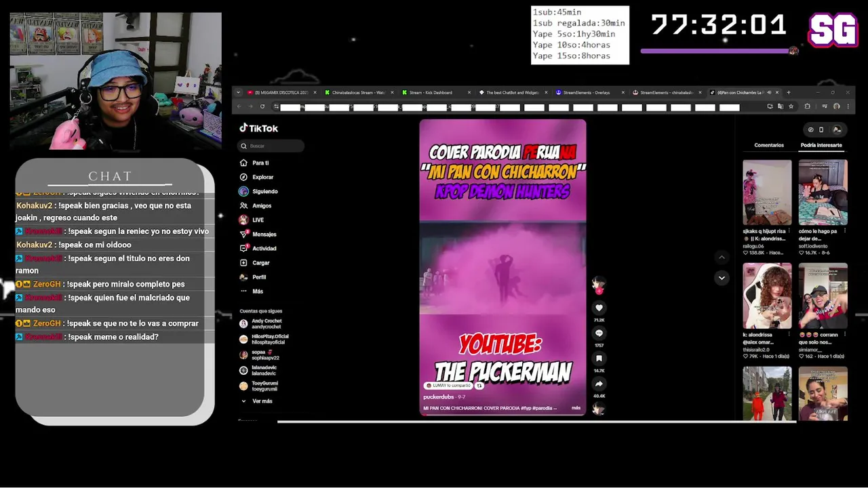
Task: Open video thumbnail 'sjkaks q hijupt risa'
Action: (x=767, y=192)
